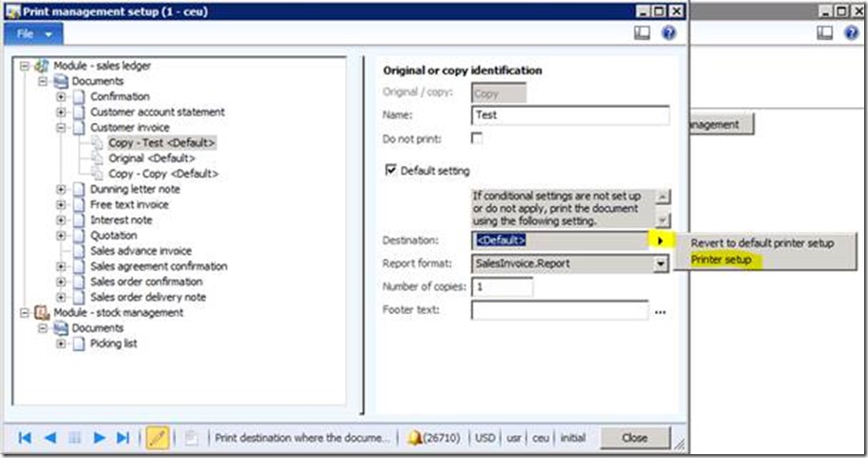Click the Name field containing Test
The height and width of the screenshot is (458, 868).
tap(570, 115)
